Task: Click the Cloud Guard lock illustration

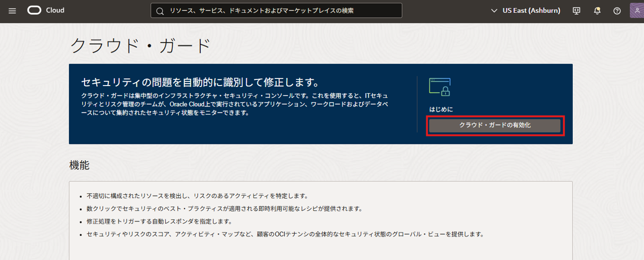Action: (439, 87)
